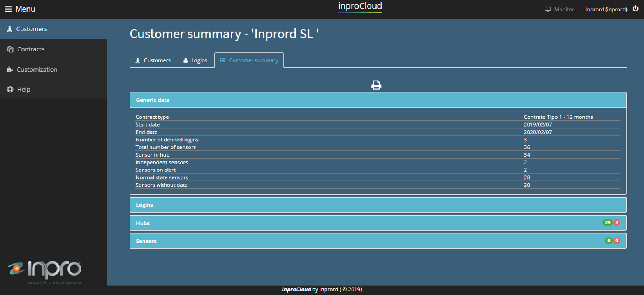Click the Independent sensors value 2

click(x=525, y=162)
